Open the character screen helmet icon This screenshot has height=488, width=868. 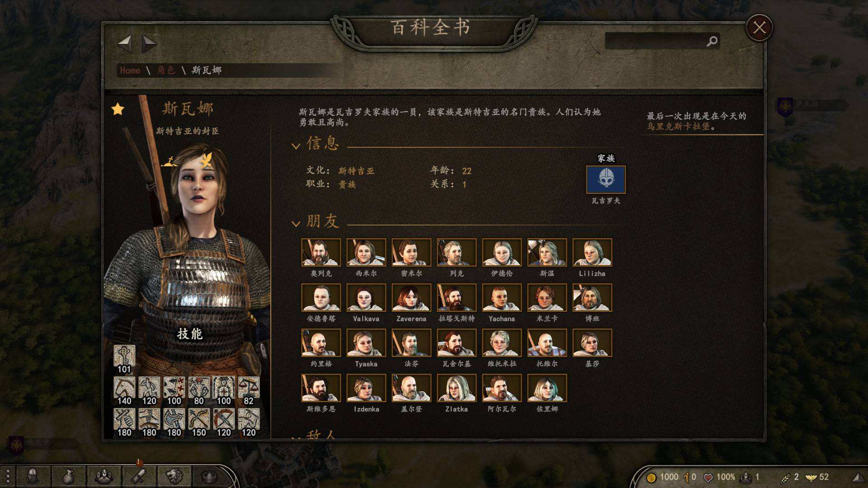[x=33, y=476]
